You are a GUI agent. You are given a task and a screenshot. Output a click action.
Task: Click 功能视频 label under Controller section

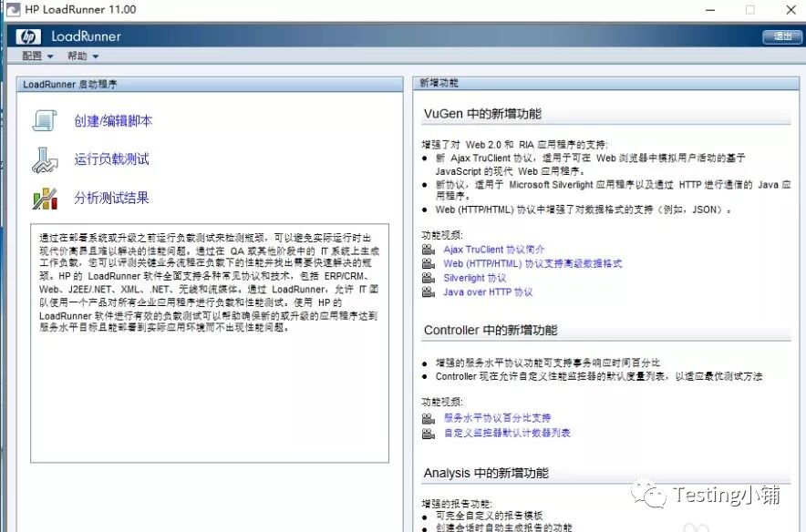point(442,402)
